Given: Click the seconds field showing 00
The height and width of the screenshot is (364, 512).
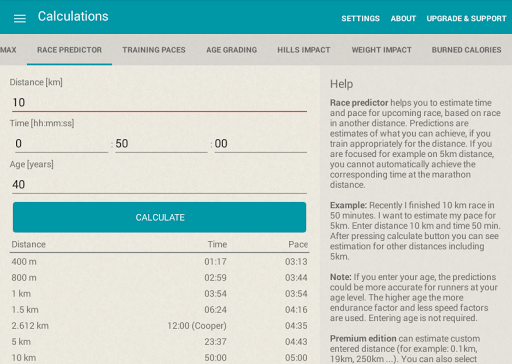Looking at the screenshot, I should [x=261, y=144].
